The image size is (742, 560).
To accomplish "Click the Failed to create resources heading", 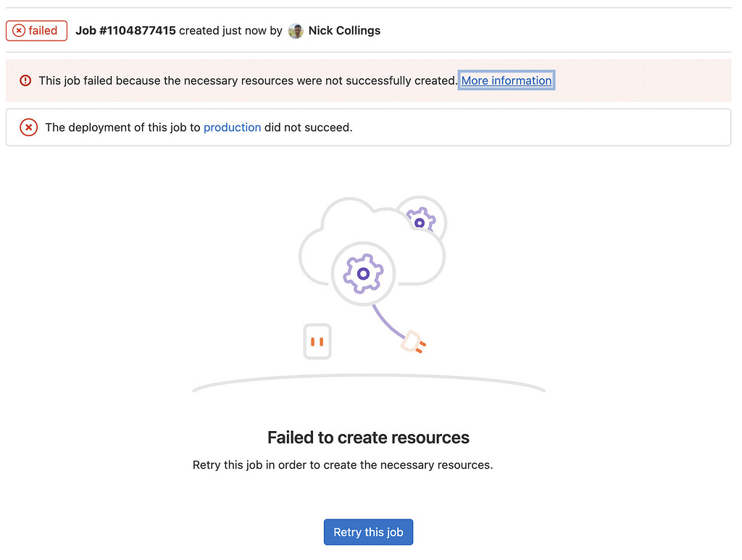I will 368,438.
